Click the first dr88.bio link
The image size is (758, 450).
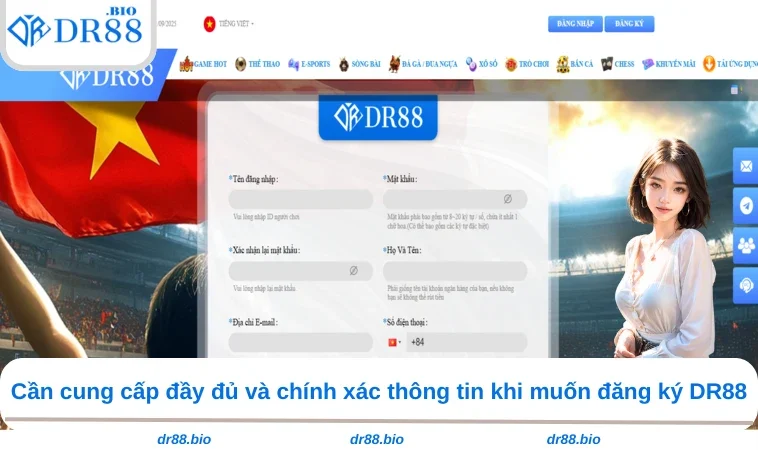pyautogui.click(x=184, y=439)
